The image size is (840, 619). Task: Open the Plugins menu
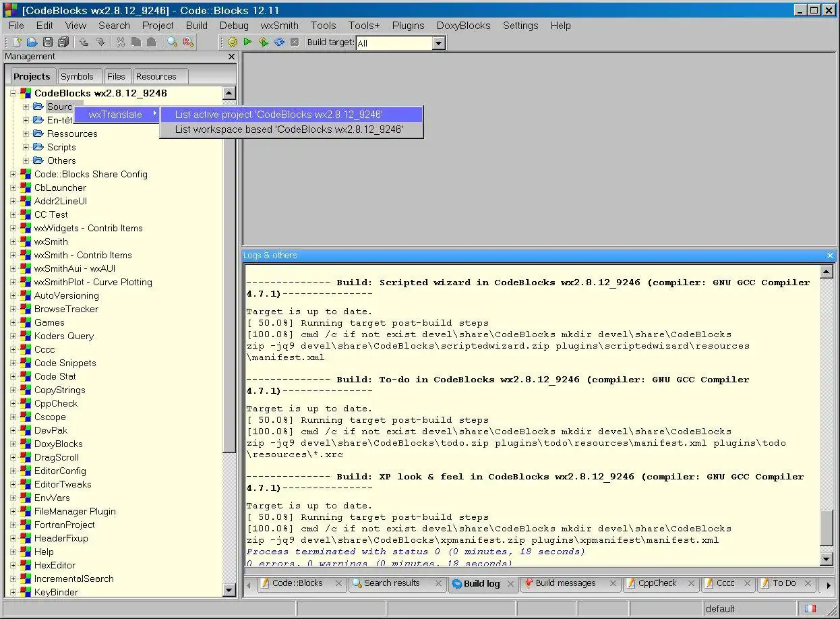point(408,26)
